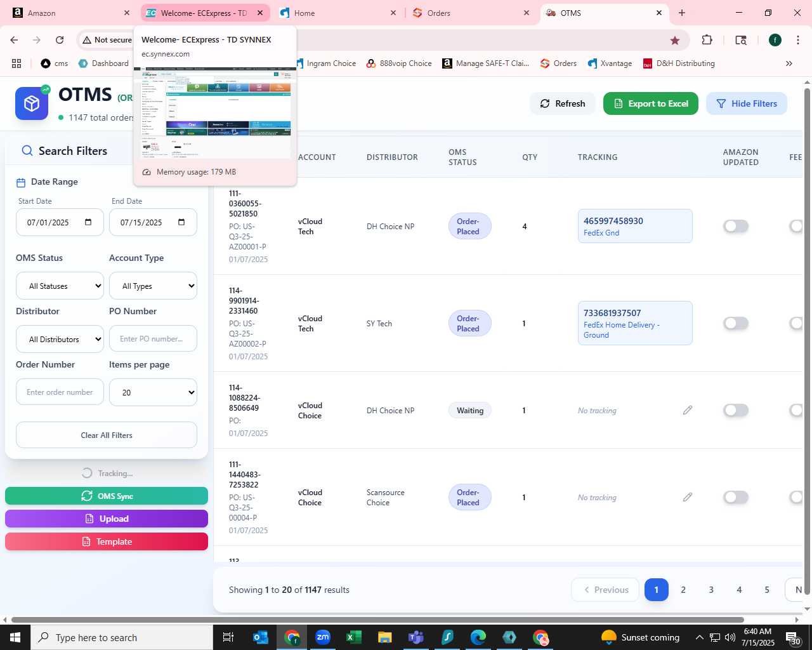Reload the page with browser refresh
This screenshot has height=650, width=812.
click(60, 40)
